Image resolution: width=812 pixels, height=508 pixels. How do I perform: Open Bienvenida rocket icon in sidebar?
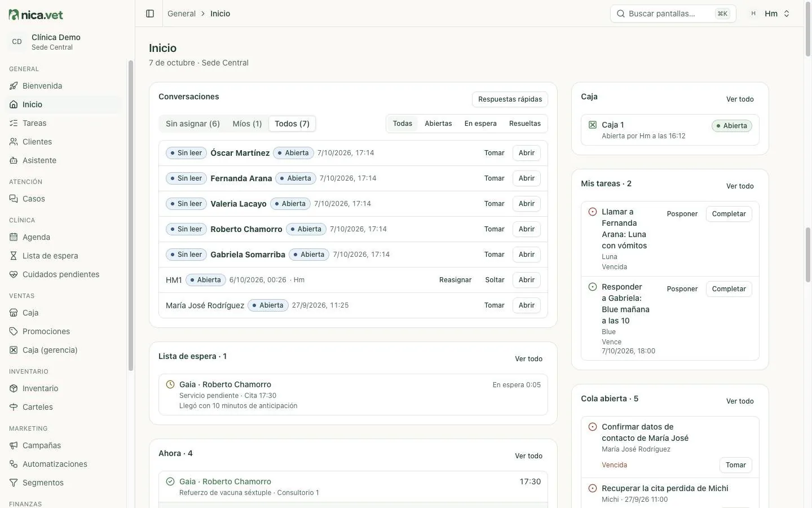[14, 86]
